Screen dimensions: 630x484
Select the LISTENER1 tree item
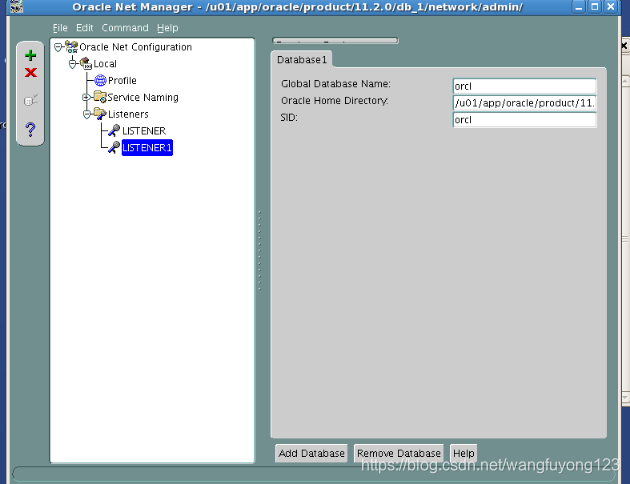pos(147,148)
